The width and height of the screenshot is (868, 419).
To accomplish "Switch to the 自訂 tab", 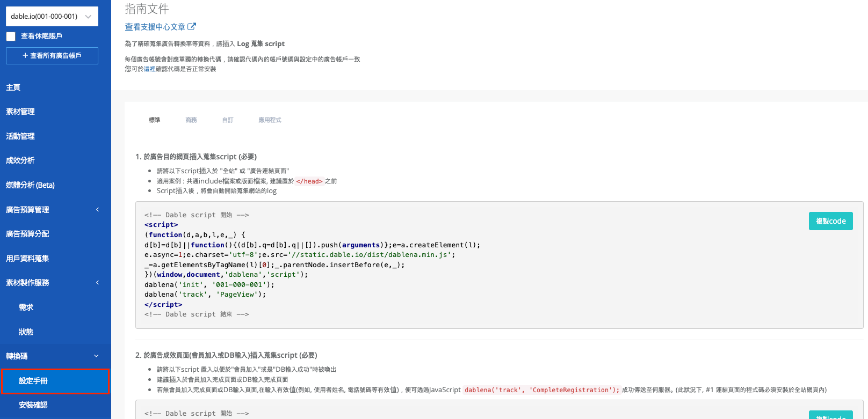I will [228, 120].
